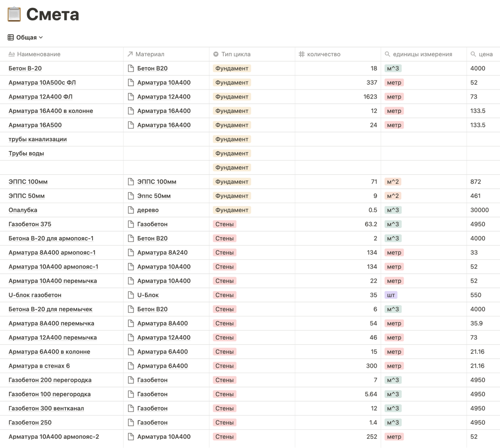Click the page icon of Бетон B20 in Бетон В-20 row
This screenshot has height=448, width=500.
click(x=131, y=68)
